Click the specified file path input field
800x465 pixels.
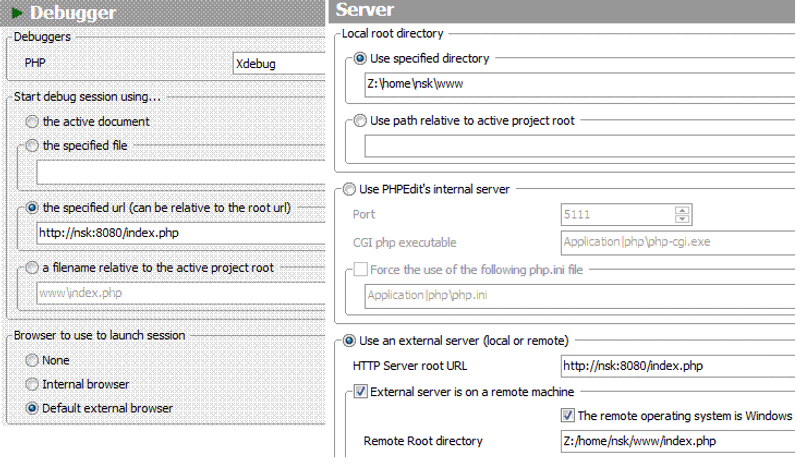[x=180, y=172]
